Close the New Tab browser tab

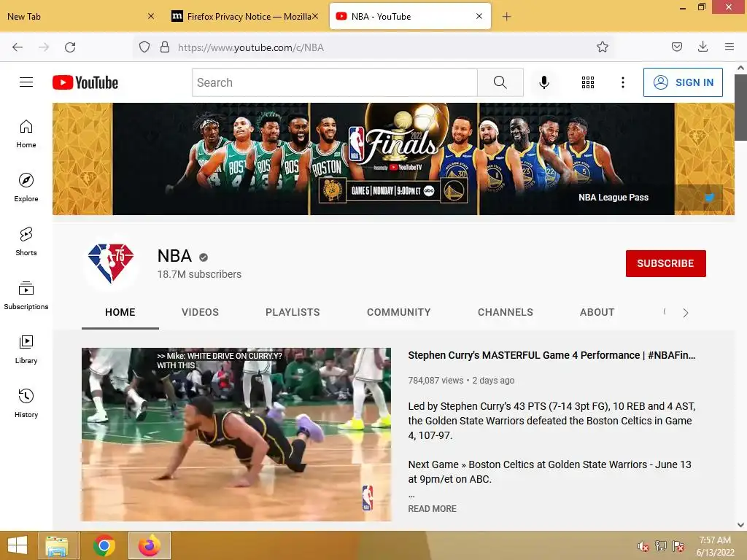click(x=151, y=16)
